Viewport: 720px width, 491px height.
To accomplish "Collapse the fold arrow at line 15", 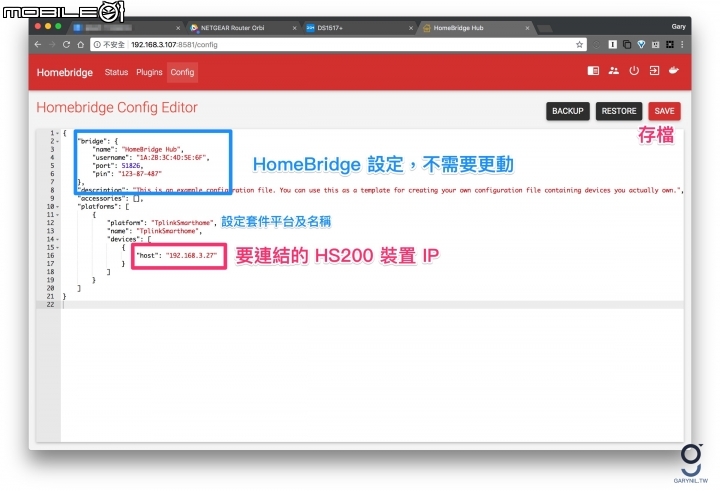I will coord(58,248).
